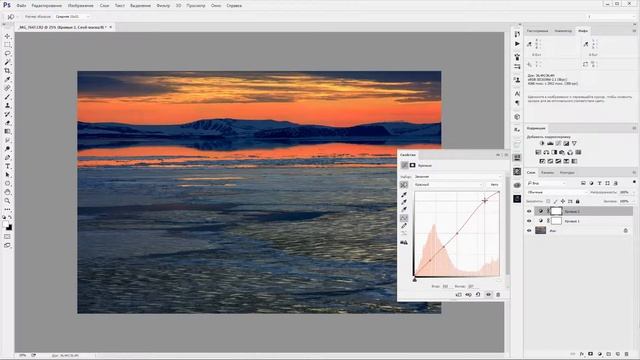Select the Rectangular Marquee tool
Screen dimensions: 640x360
7,45
